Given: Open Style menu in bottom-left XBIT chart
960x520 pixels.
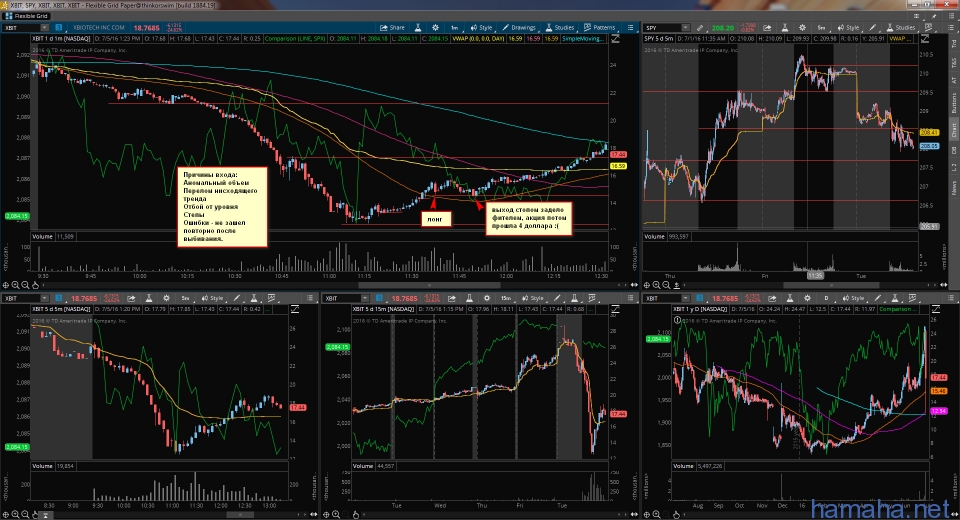Looking at the screenshot, I should (x=212, y=298).
